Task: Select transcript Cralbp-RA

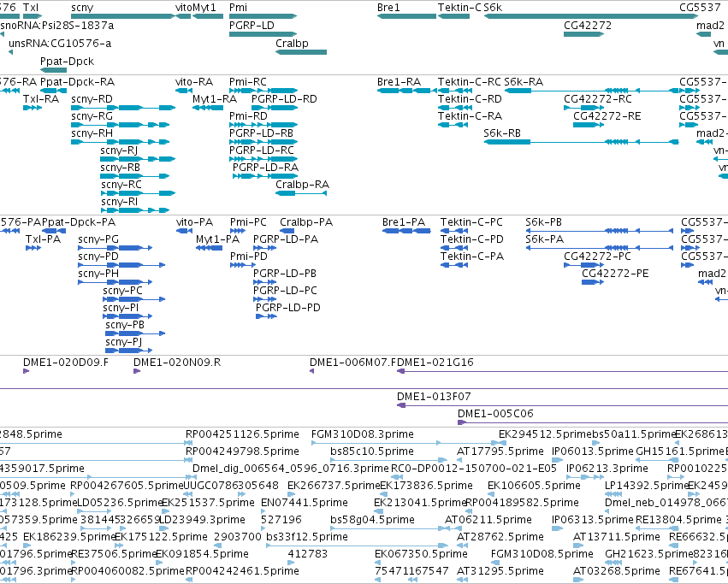Action: pos(301,193)
